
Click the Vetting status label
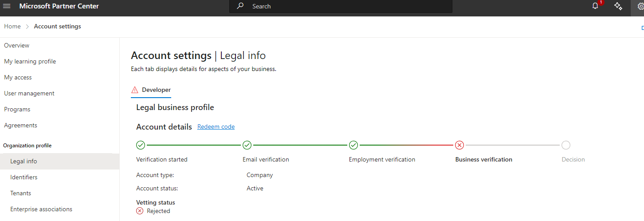pyautogui.click(x=156, y=202)
